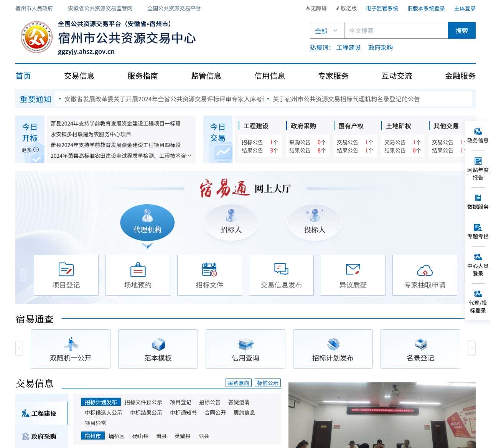Click the 无障碍 accessibility link
This screenshot has width=491, height=448.
[x=316, y=8]
